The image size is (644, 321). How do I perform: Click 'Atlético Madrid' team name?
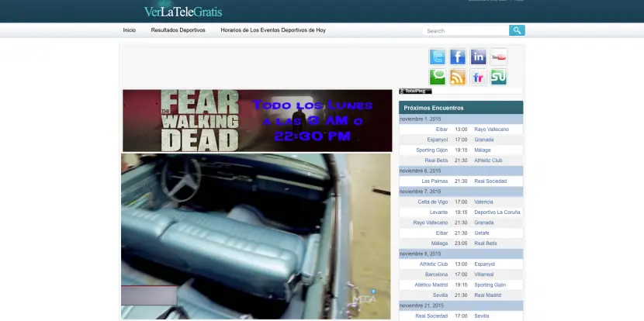(x=431, y=285)
